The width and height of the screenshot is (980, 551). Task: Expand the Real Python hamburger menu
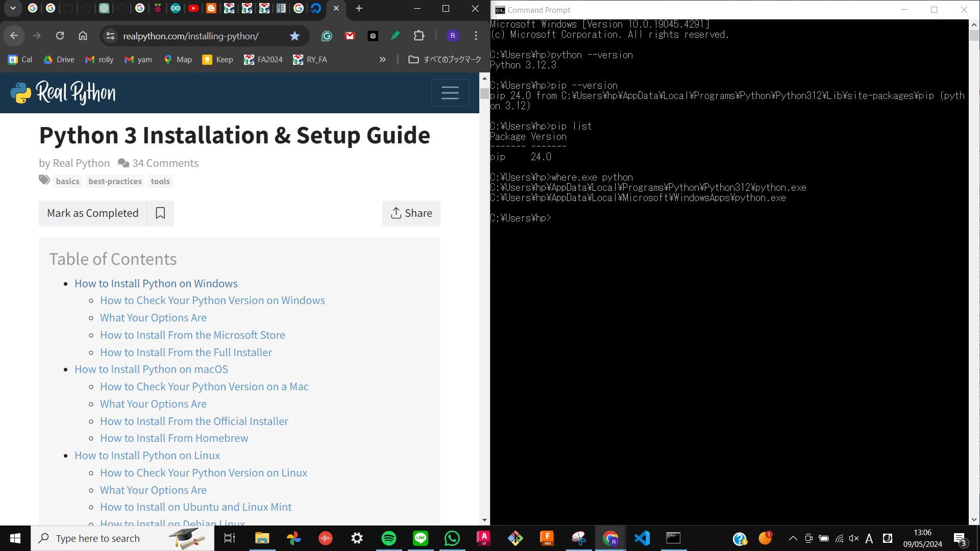click(450, 93)
